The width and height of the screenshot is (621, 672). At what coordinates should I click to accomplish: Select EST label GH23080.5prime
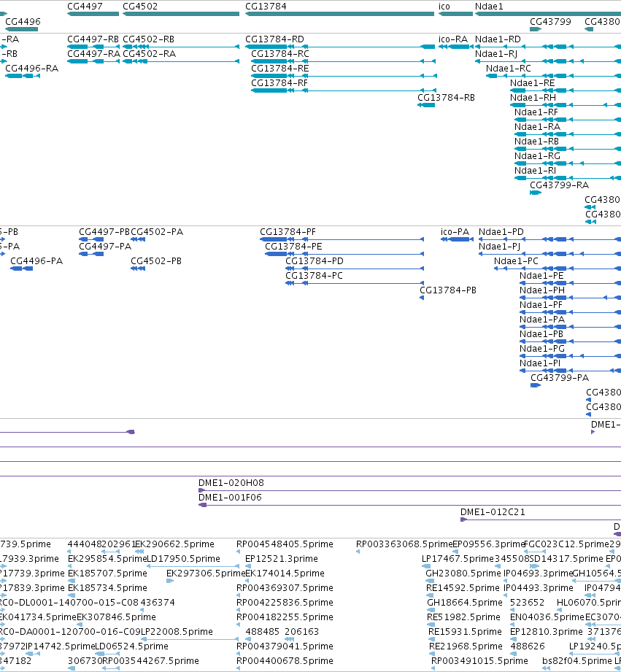coord(463,573)
